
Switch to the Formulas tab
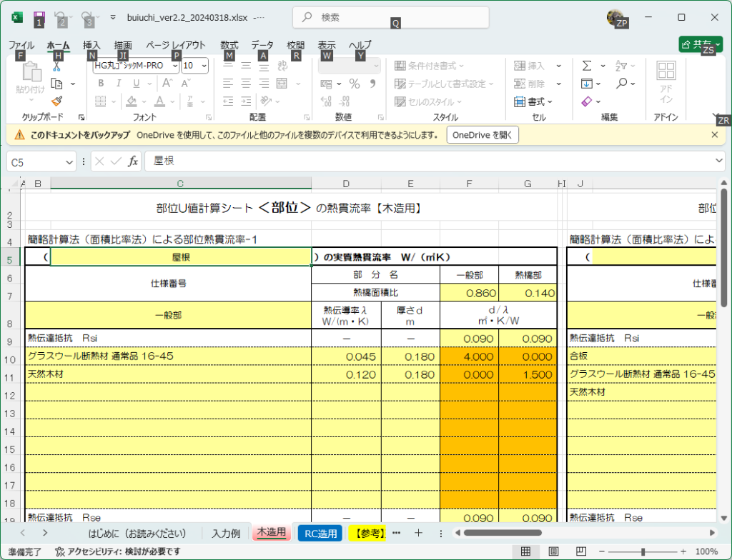229,45
